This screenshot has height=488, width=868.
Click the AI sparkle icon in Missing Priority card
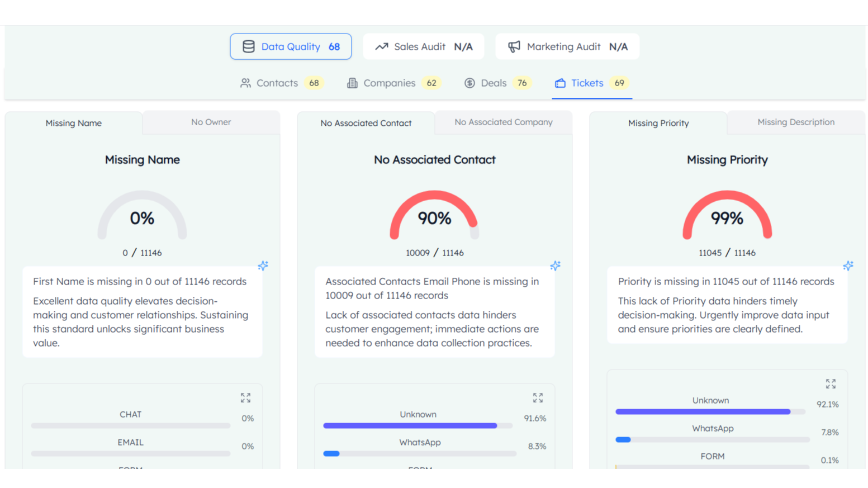[848, 266]
